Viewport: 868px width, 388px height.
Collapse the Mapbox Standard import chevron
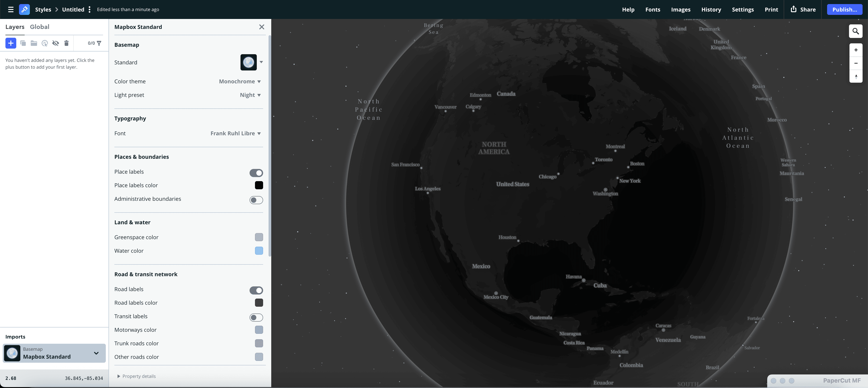[96, 353]
